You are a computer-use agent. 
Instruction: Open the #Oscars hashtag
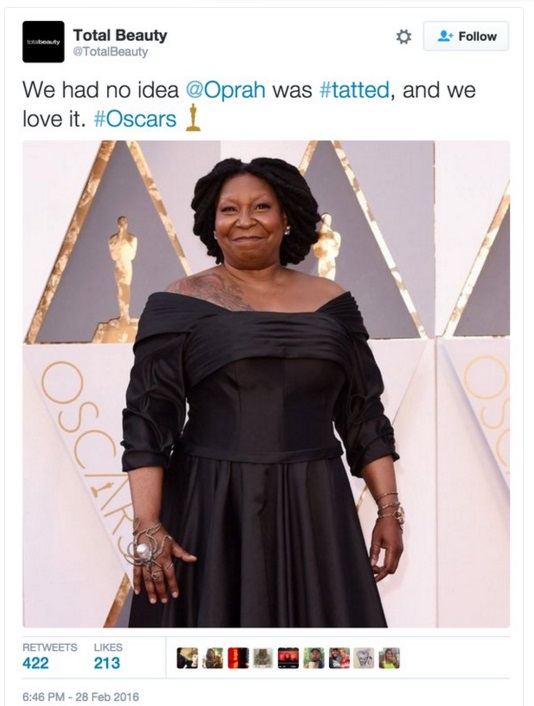pos(135,119)
